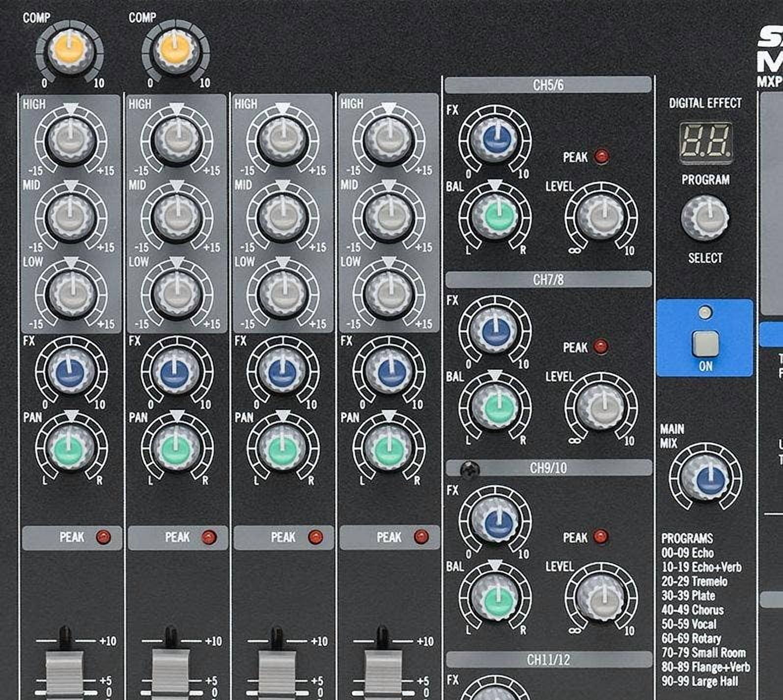Screen dimensions: 783x700
Task: Click the MAIN MIX blue knob
Action: click(705, 479)
